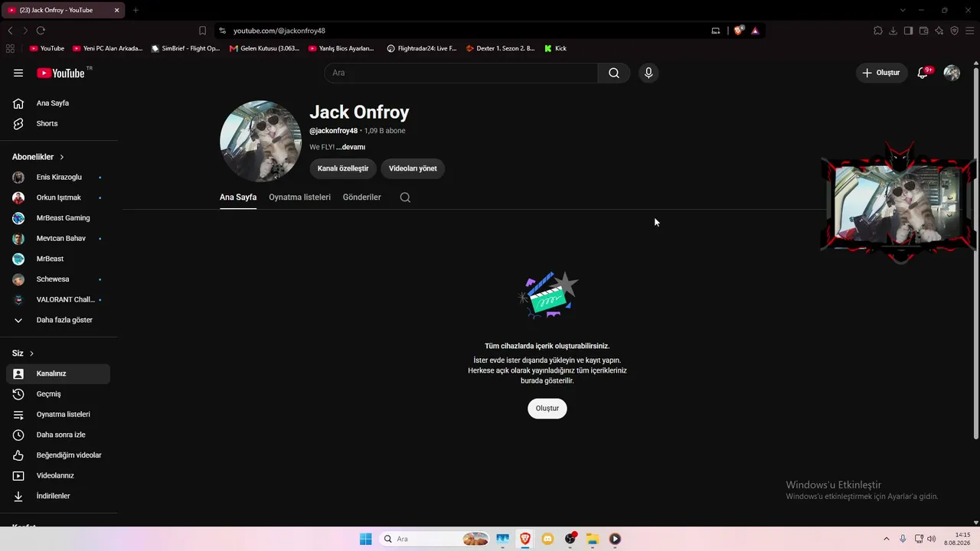Click the search magnifier button
This screenshot has height=551, width=980.
click(614, 73)
